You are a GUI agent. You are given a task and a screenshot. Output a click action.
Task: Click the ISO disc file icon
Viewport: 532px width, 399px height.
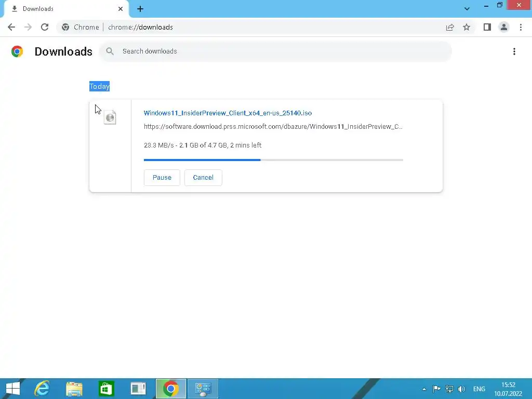click(110, 117)
